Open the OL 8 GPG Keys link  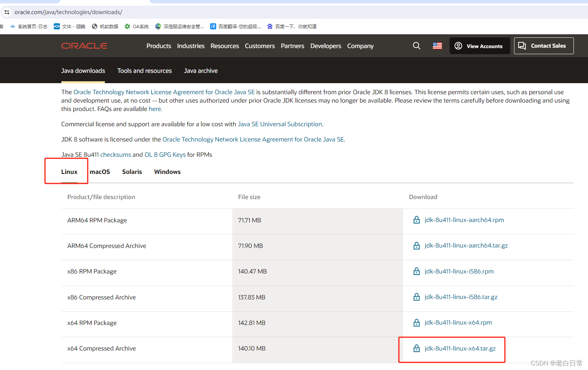click(x=165, y=154)
